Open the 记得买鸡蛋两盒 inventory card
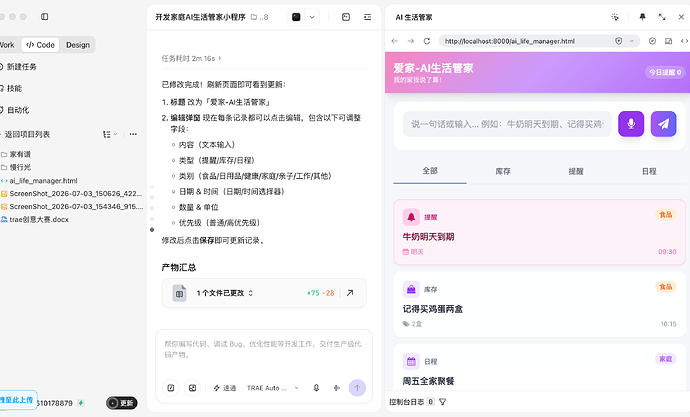Screen dimensions: 690x417 coord(540,304)
